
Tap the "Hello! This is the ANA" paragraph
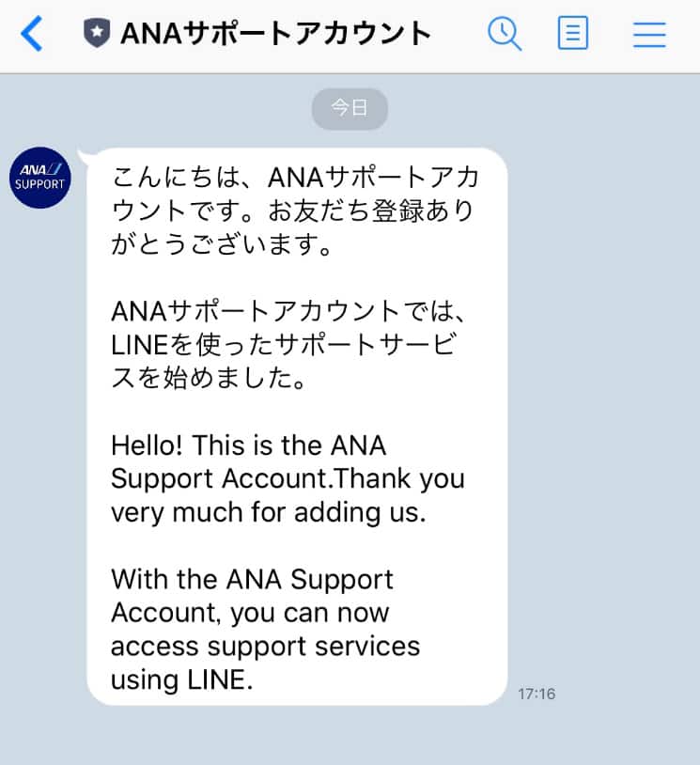click(288, 478)
